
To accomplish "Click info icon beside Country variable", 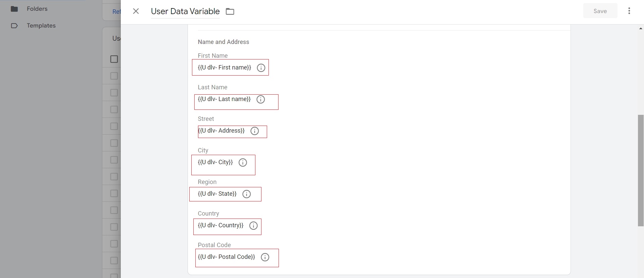I will tap(253, 226).
